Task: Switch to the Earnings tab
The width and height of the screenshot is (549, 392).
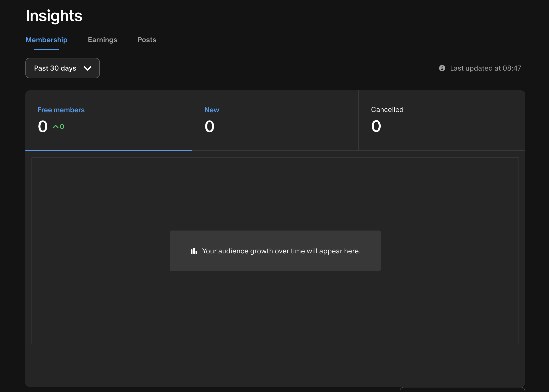Action: [102, 40]
